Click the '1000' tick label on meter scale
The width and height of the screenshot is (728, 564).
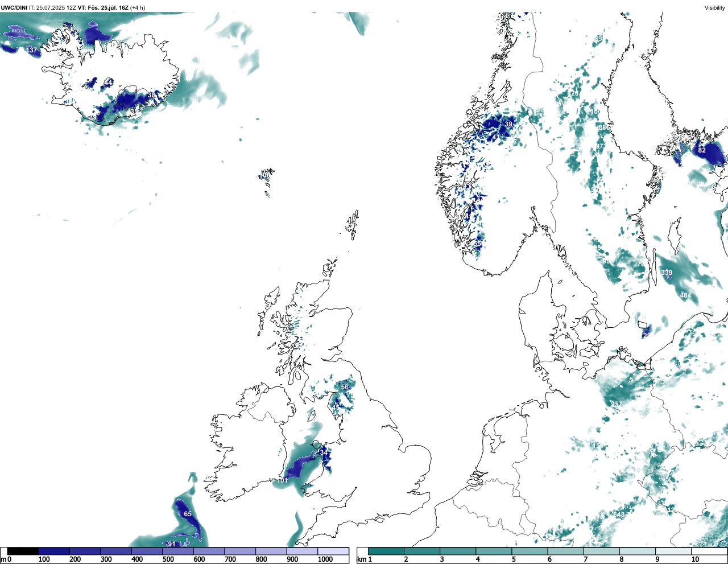tap(325, 559)
